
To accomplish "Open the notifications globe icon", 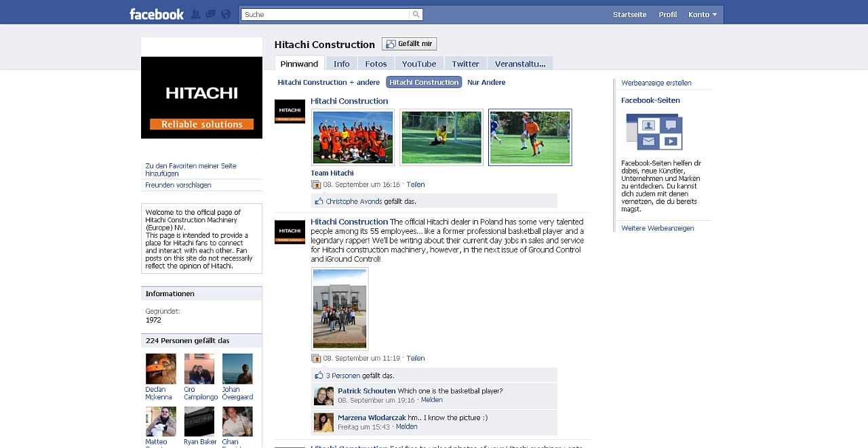I will coord(226,14).
